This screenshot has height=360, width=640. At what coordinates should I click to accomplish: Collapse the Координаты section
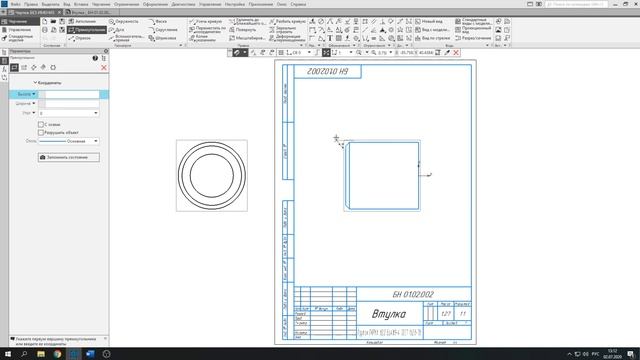point(35,83)
